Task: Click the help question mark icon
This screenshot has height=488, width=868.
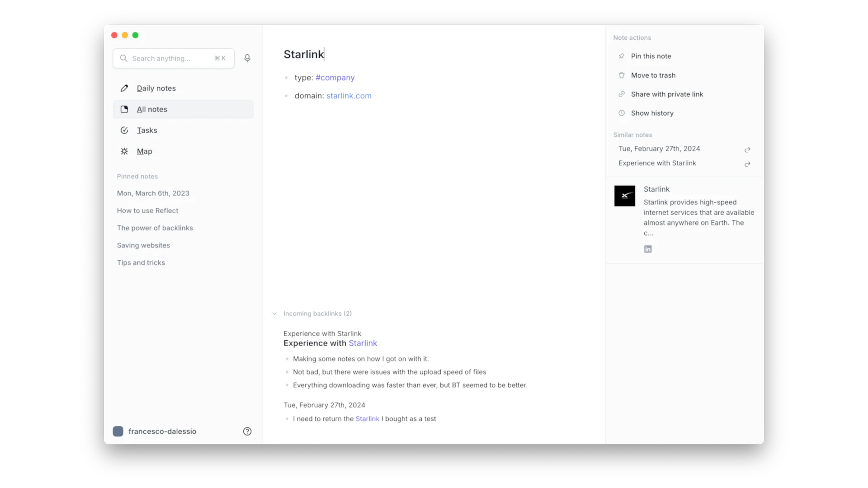Action: [x=247, y=431]
